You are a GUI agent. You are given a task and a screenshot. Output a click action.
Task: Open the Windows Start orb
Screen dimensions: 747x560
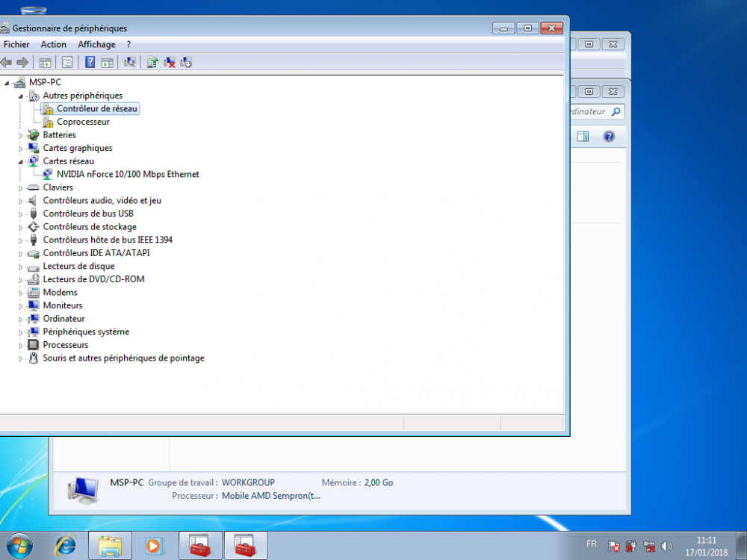tap(19, 546)
